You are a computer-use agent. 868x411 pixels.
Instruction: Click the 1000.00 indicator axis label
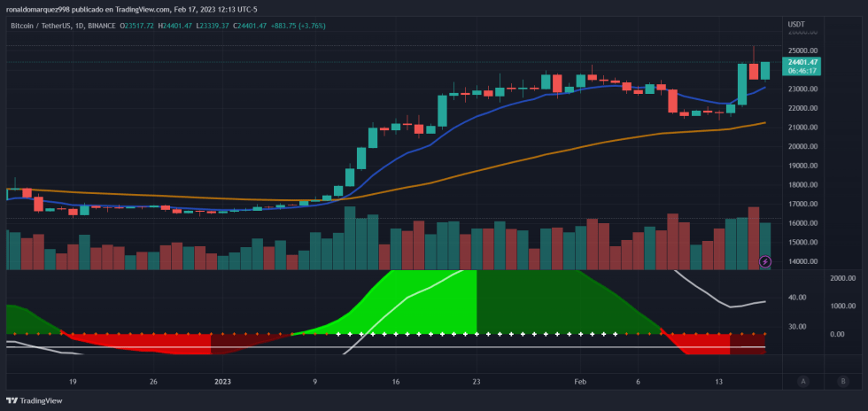tap(844, 306)
